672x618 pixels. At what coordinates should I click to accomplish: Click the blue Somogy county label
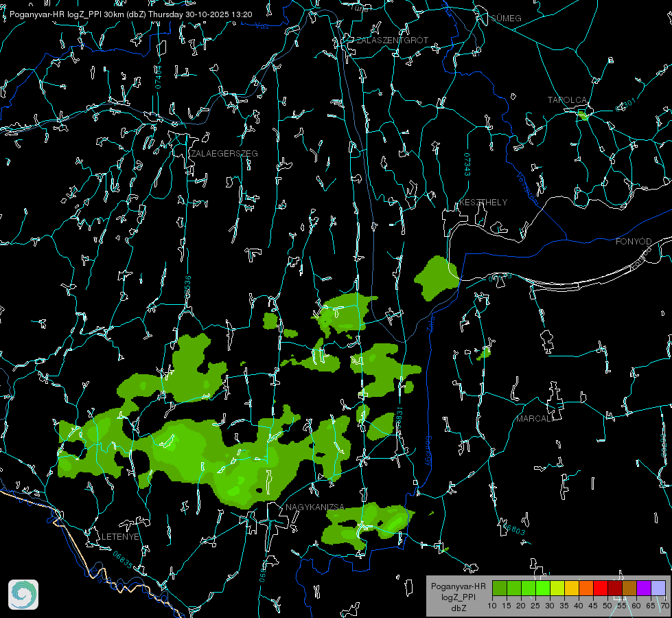(x=428, y=452)
